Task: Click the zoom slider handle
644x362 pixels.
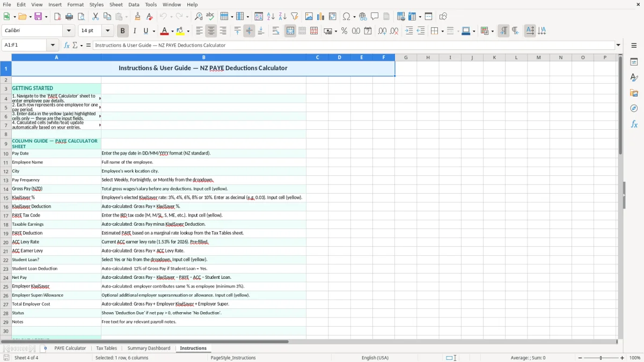Action: (601, 358)
